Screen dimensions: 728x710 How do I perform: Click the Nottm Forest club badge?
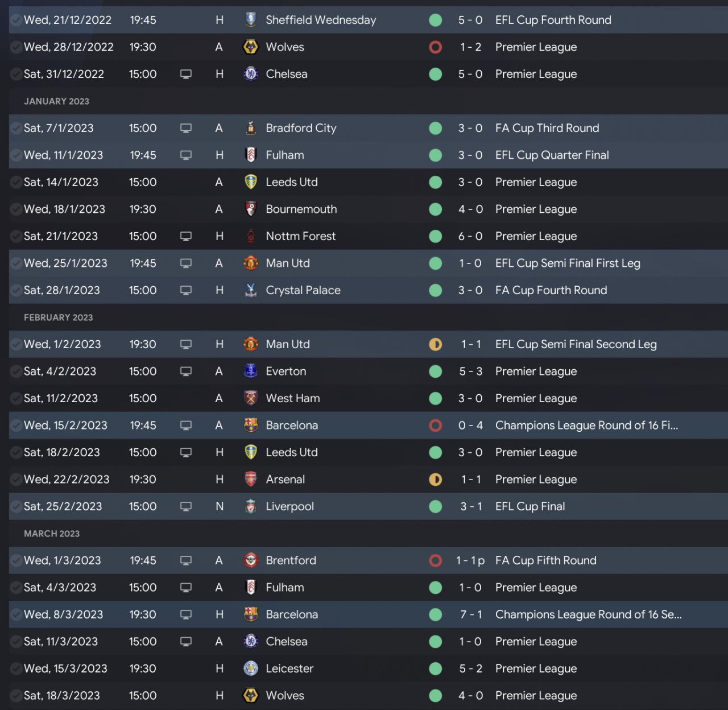click(x=250, y=236)
